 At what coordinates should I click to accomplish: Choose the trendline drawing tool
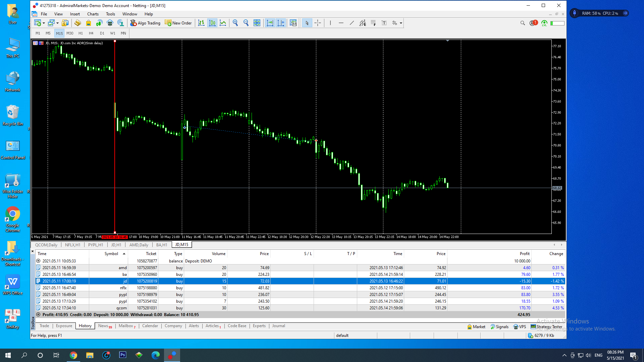tap(352, 23)
